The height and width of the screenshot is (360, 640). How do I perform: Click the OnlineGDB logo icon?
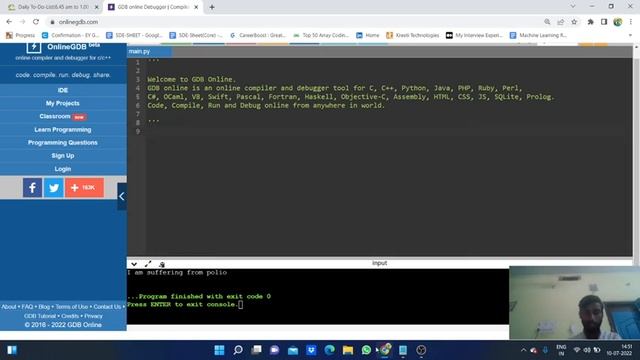pyautogui.click(x=33, y=47)
